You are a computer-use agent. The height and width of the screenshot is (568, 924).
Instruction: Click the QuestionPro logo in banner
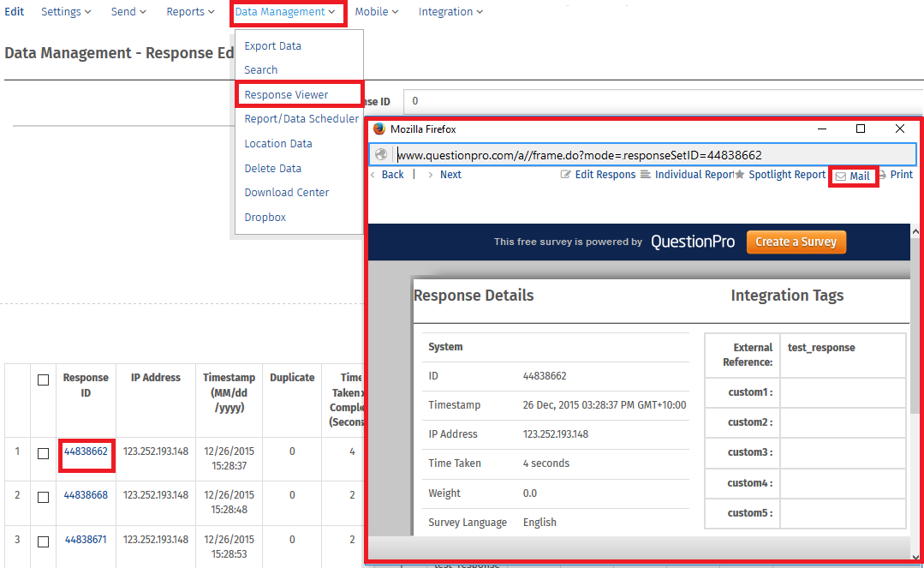click(693, 242)
